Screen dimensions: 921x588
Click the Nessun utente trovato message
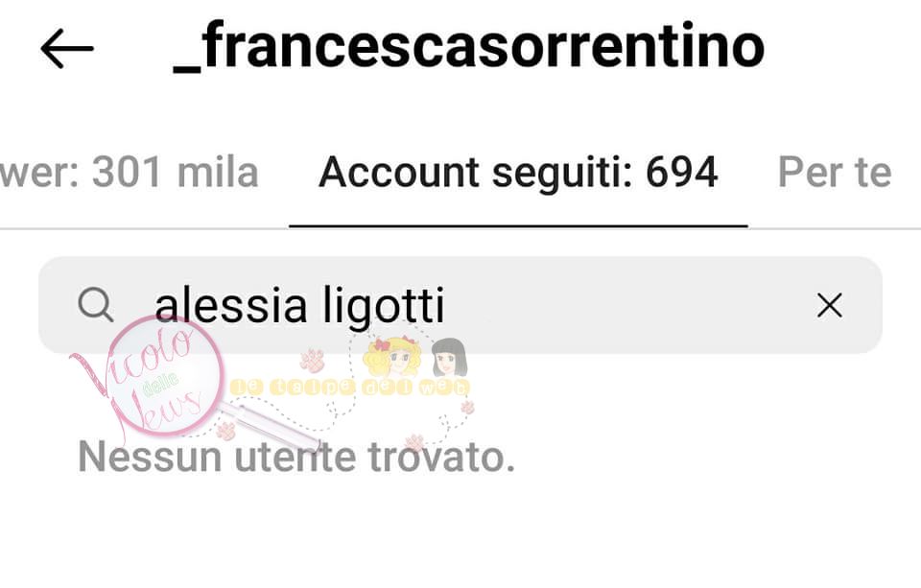(296, 458)
